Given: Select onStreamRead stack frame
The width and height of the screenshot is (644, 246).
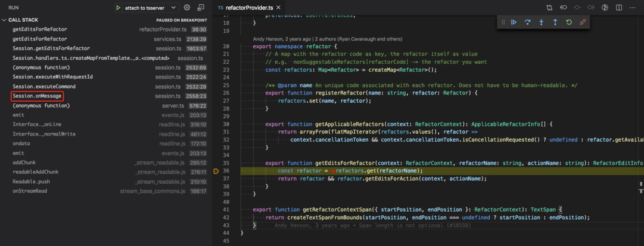Looking at the screenshot, I should [x=106, y=191].
